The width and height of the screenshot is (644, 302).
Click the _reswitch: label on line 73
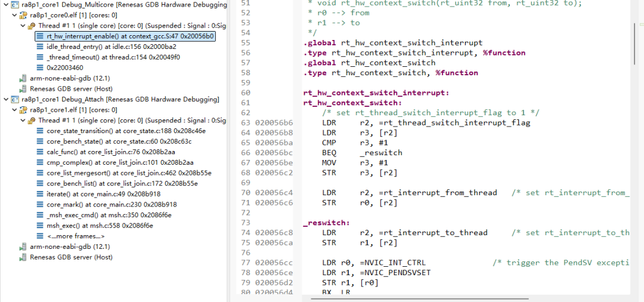pos(327,222)
